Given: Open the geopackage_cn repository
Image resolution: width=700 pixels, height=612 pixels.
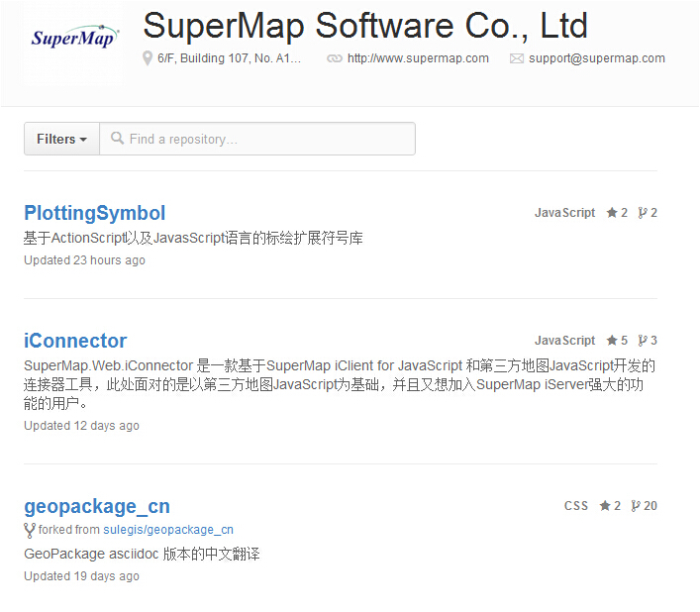Looking at the screenshot, I should point(97,507).
